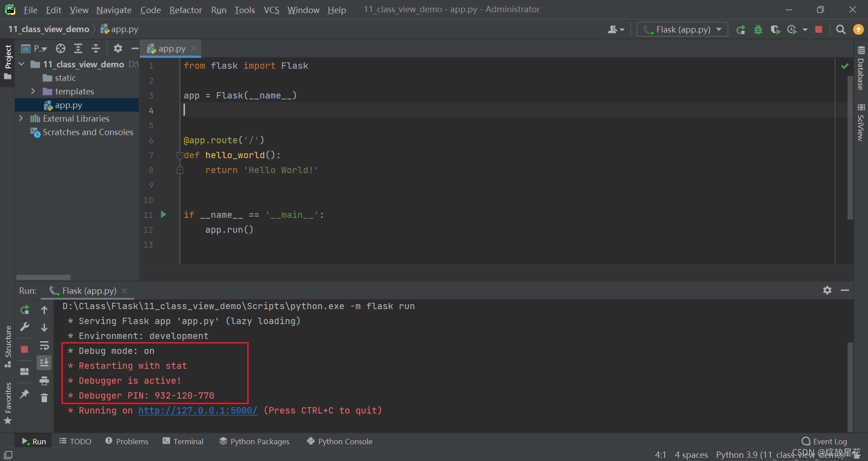Pin the Run tab with pin icon
This screenshot has height=461, width=868.
pyautogui.click(x=24, y=394)
